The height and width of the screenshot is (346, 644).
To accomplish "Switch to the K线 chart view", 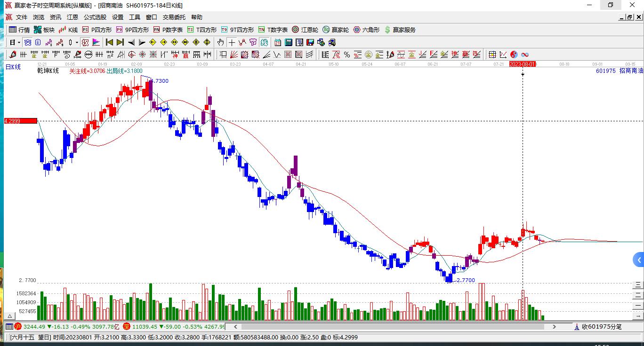I will tap(68, 30).
